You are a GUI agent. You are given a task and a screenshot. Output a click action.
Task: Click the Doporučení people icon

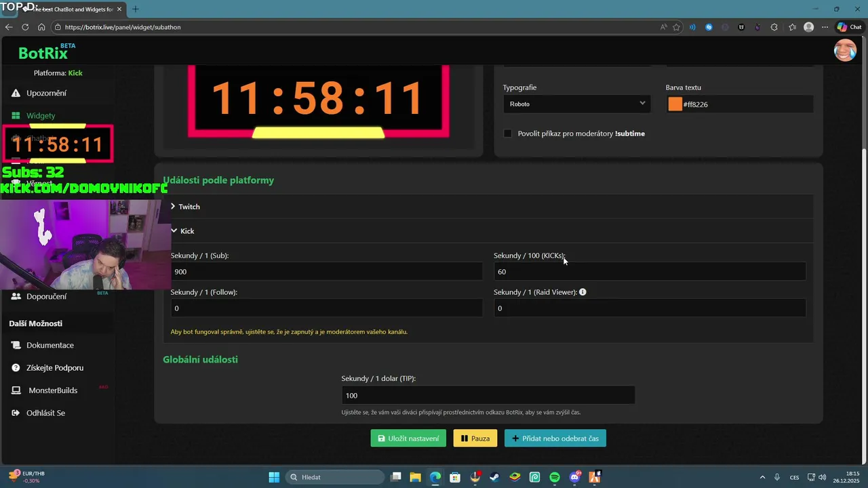coord(16,296)
